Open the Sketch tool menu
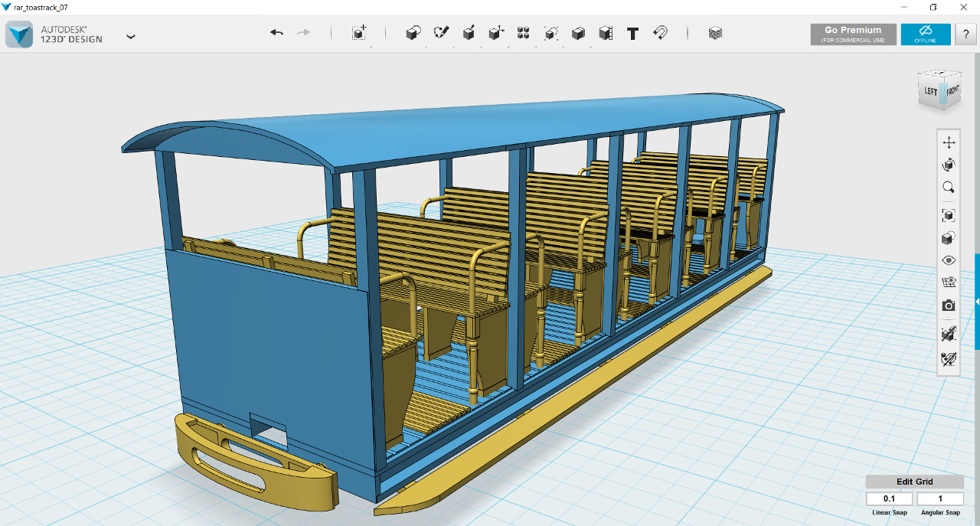Viewport: 980px width, 526px height. coord(441,33)
